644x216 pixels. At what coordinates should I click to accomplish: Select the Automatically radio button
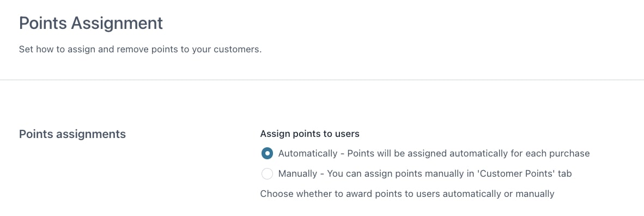pos(267,153)
